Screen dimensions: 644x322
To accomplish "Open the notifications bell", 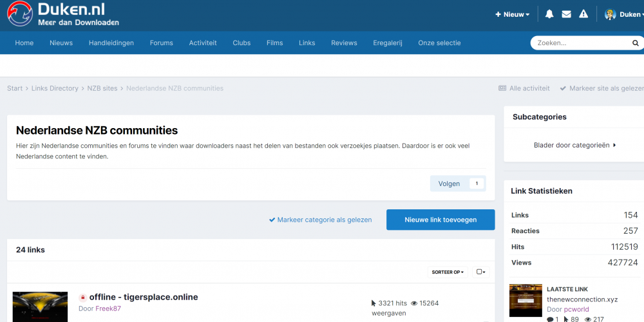I will [549, 14].
